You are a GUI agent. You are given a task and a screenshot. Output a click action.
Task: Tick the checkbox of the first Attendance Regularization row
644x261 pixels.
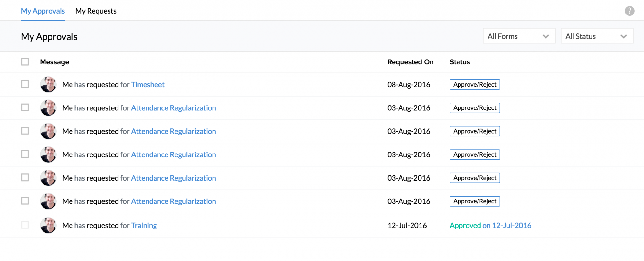point(25,107)
